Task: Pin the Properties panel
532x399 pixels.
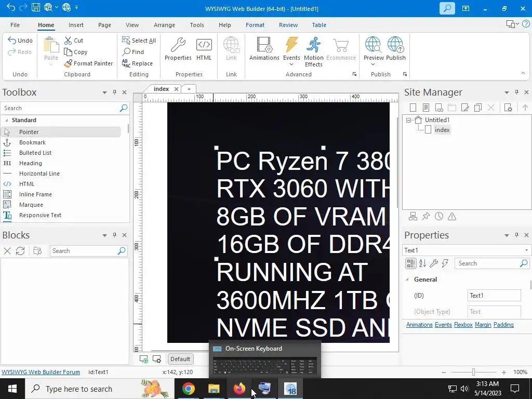Action: (x=516, y=235)
